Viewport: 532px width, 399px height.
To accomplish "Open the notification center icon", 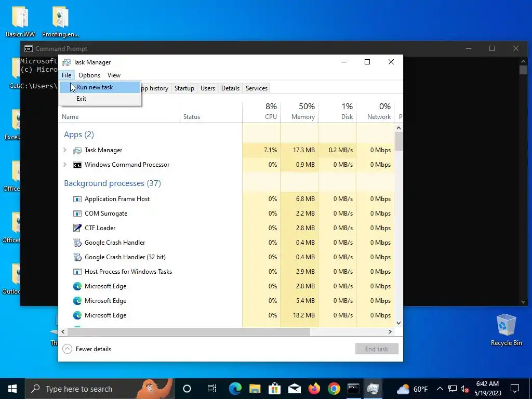I will click(515, 389).
